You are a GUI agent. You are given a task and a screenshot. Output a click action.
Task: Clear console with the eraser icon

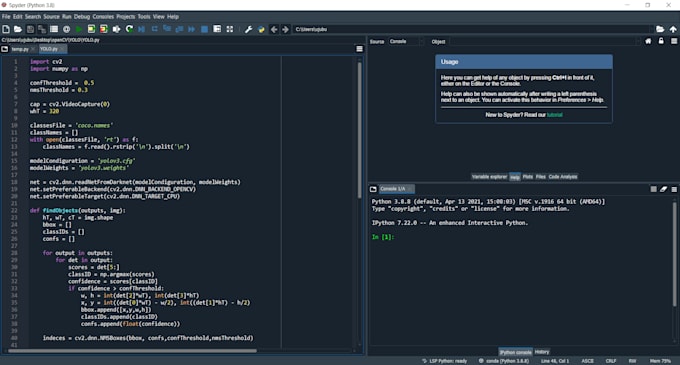[x=664, y=189]
